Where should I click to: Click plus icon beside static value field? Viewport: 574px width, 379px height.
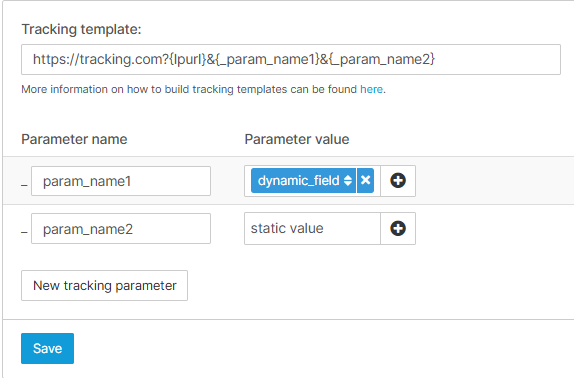coord(398,228)
